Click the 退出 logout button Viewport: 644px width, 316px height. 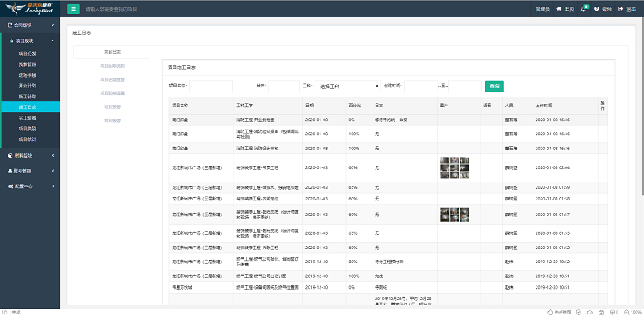(x=627, y=8)
